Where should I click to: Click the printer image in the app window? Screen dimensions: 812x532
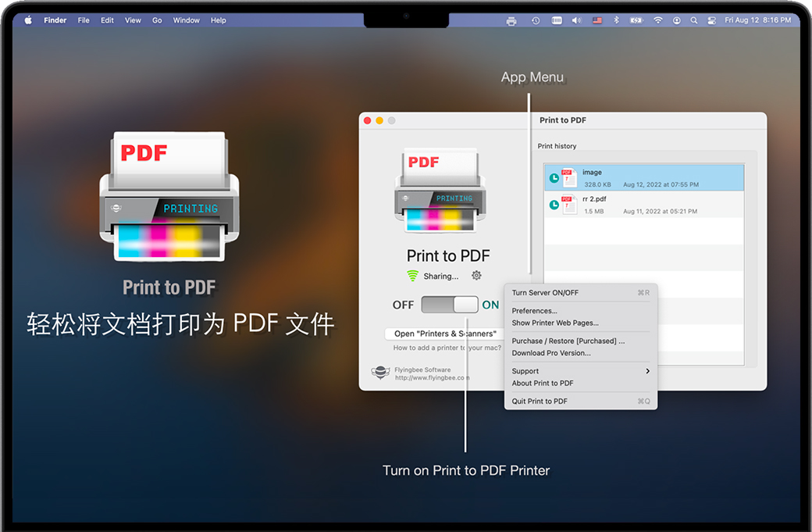(x=440, y=190)
